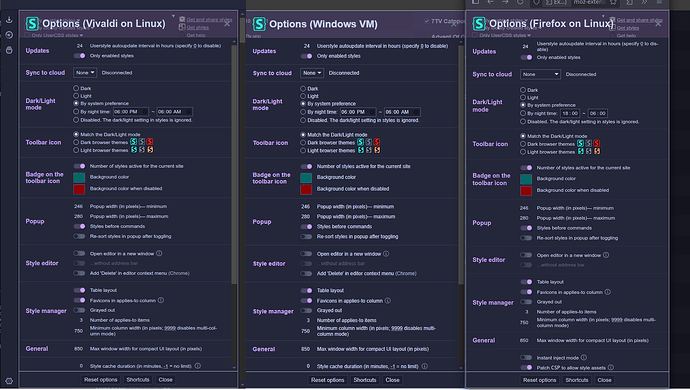
Task: Open Vivaldi settings gear in sidebar bottom
Action: pos(9,381)
